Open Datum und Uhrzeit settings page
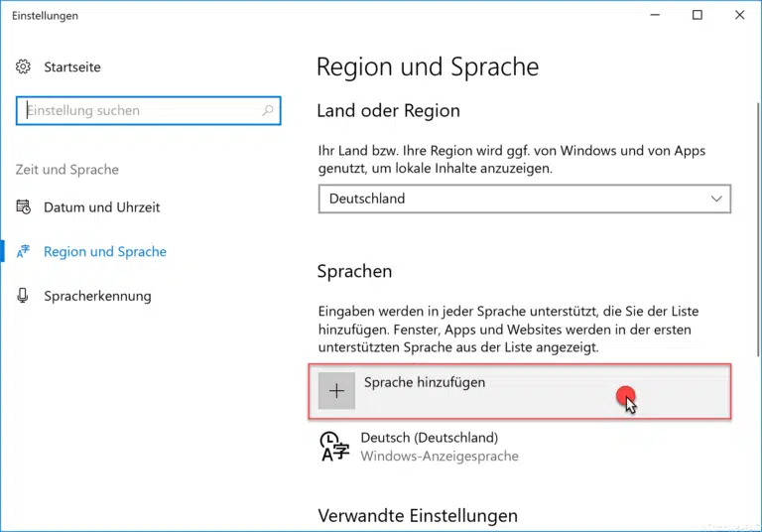The width and height of the screenshot is (762, 532). tap(101, 207)
